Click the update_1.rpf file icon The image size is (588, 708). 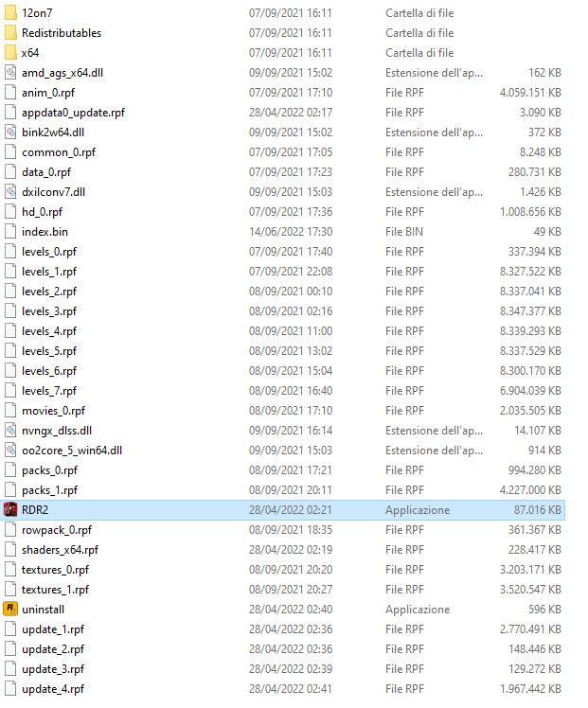[10, 628]
